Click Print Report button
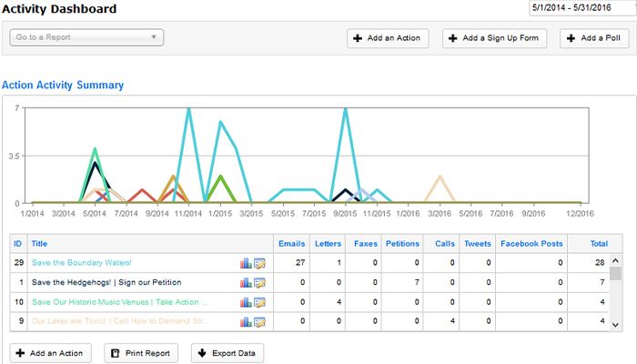Viewport: 637px width, 364px height. click(x=140, y=353)
